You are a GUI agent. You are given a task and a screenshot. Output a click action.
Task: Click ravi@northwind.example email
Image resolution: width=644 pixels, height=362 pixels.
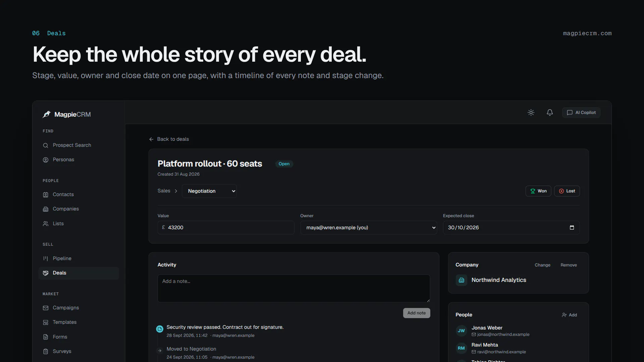click(x=501, y=352)
